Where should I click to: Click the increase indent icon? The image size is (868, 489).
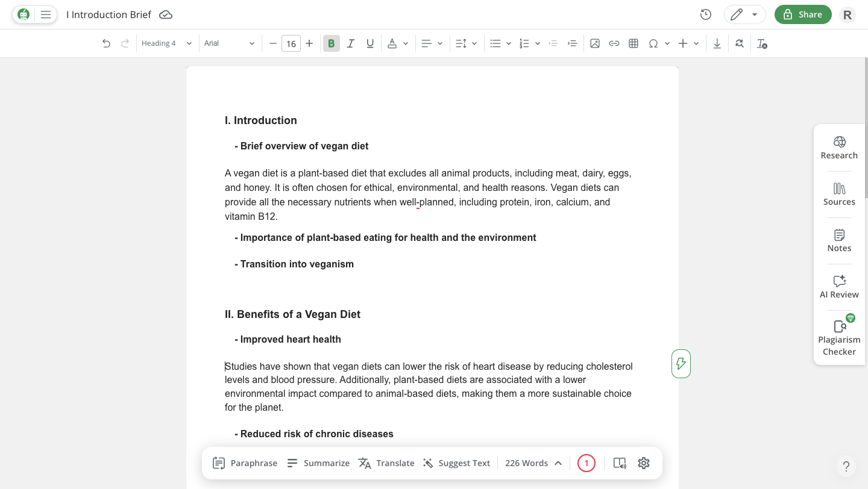tap(573, 43)
